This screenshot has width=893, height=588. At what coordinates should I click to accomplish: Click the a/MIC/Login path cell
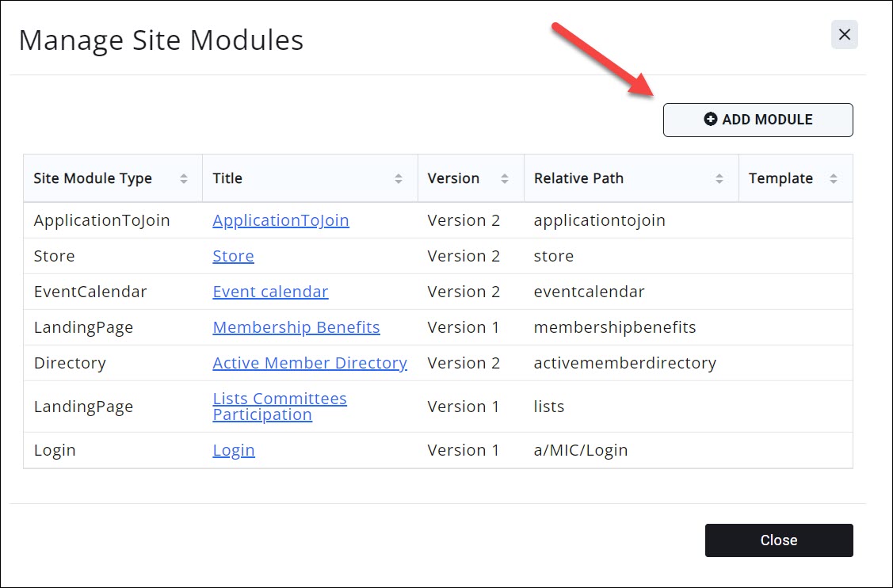[581, 450]
